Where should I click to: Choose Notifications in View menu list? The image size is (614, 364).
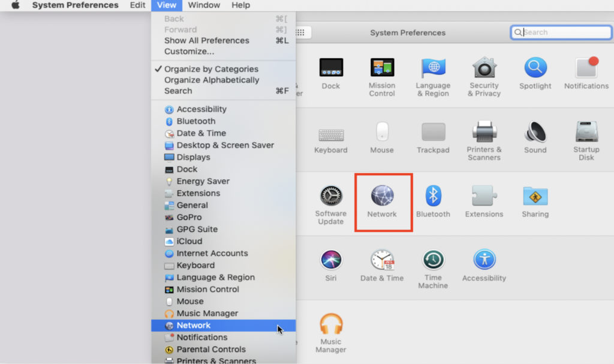coord(224,338)
